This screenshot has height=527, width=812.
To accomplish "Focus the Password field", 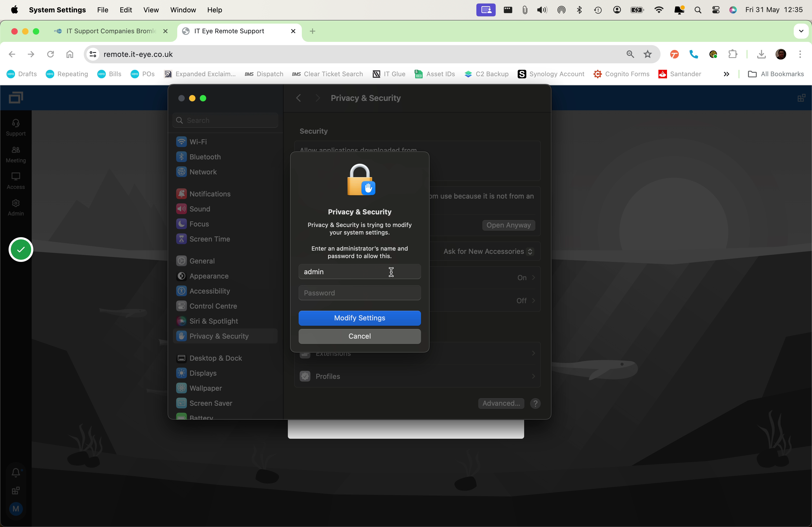I will point(360,292).
